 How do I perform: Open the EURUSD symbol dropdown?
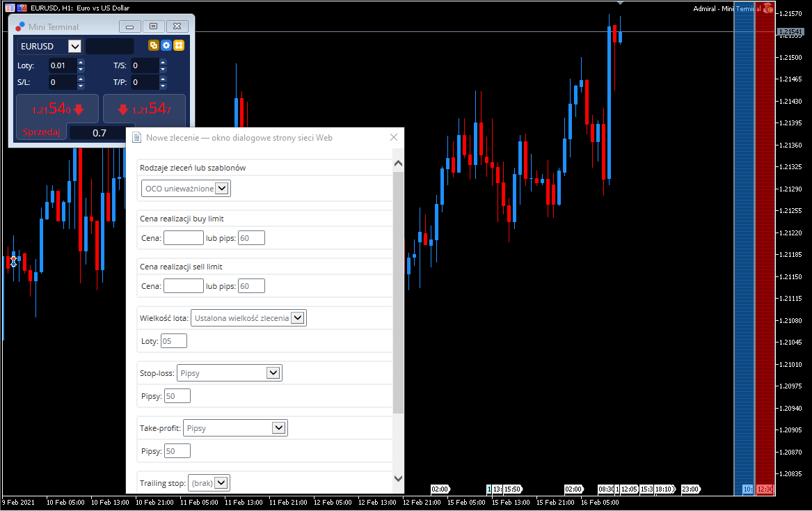click(x=74, y=46)
